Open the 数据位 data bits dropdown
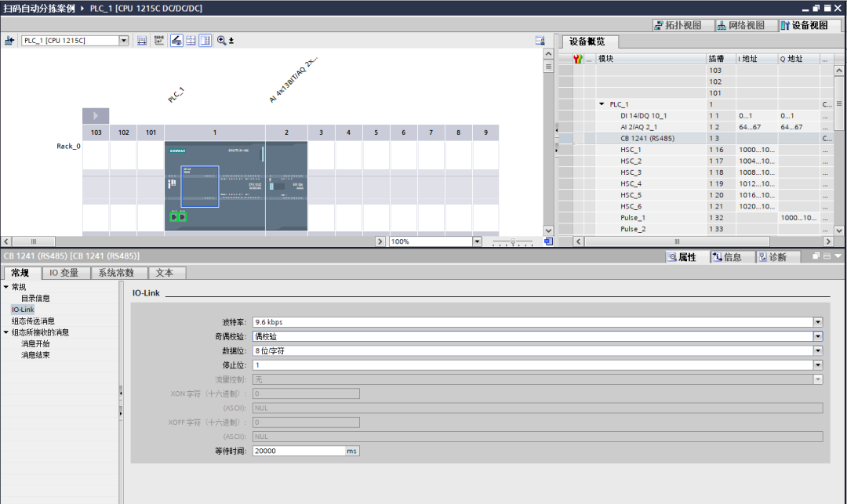This screenshot has height=504, width=847. click(x=818, y=350)
